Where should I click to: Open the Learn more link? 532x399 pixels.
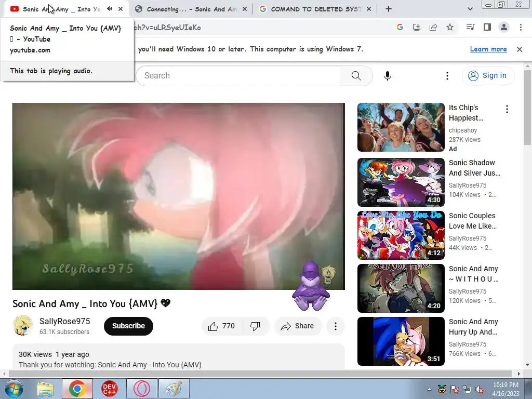click(x=488, y=49)
